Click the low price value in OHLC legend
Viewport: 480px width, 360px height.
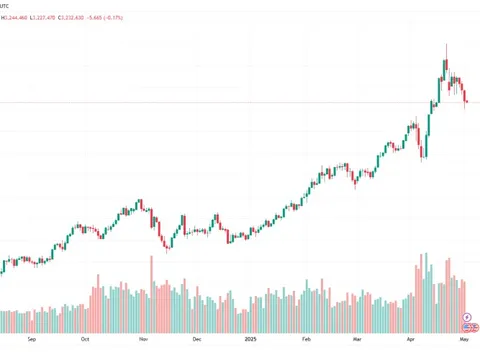(44, 17)
